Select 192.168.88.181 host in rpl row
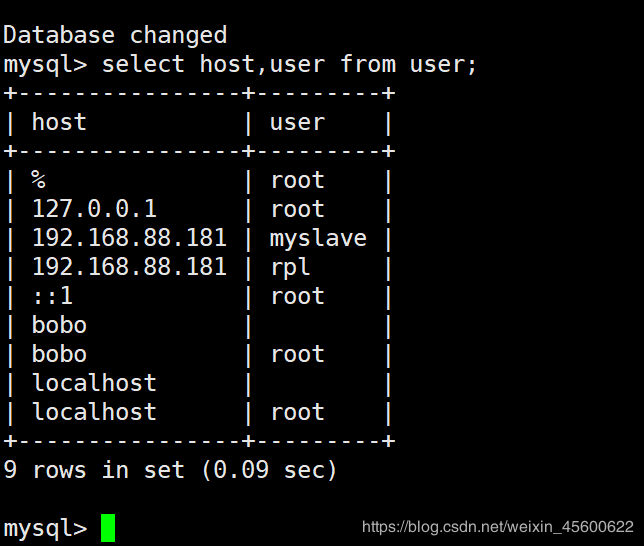 (129, 267)
